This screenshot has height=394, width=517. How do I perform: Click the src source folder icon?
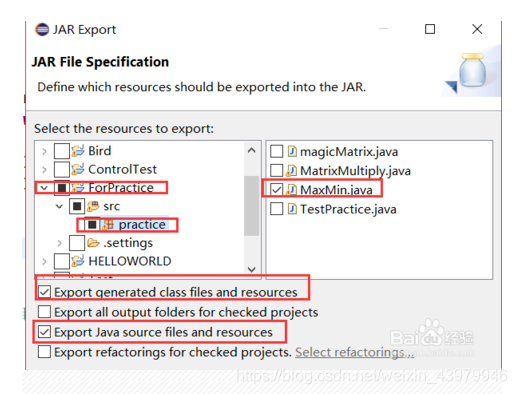(93, 206)
